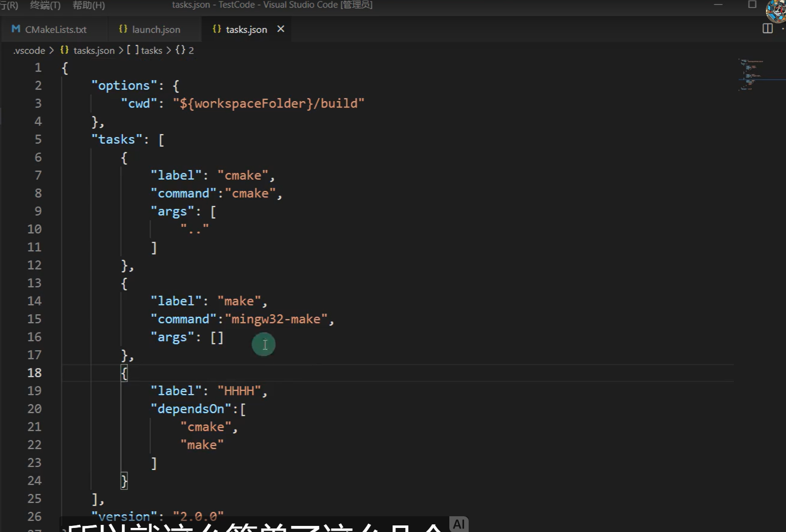Select the tasks.json editor tab
This screenshot has width=786, height=532.
(x=246, y=29)
